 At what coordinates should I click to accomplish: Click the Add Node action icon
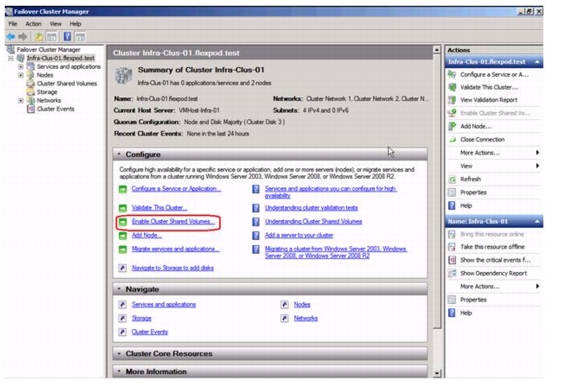pos(452,126)
